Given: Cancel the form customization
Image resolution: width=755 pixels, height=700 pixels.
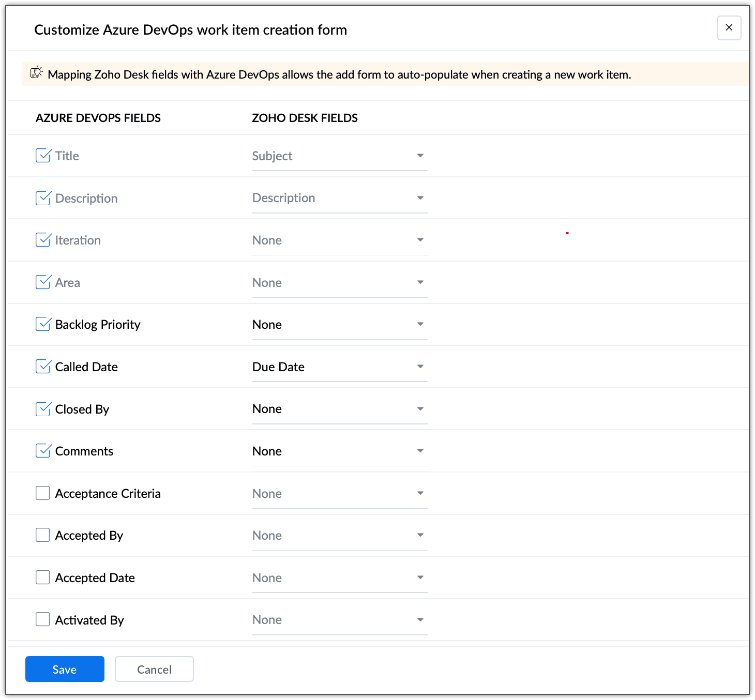Looking at the screenshot, I should click(154, 669).
